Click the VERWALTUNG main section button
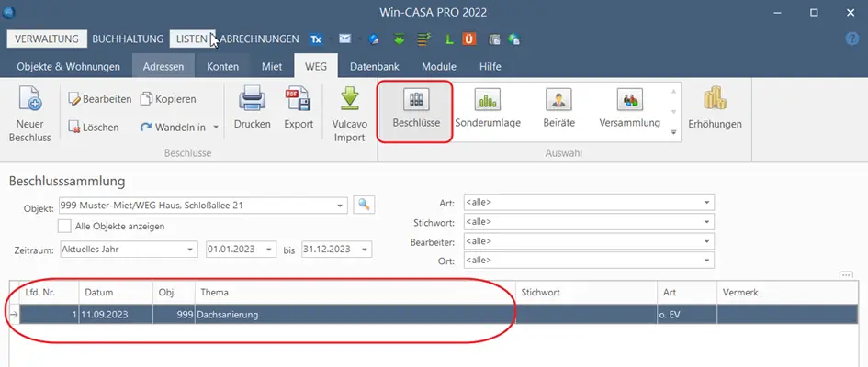Viewport: 868px width, 367px height. [47, 39]
